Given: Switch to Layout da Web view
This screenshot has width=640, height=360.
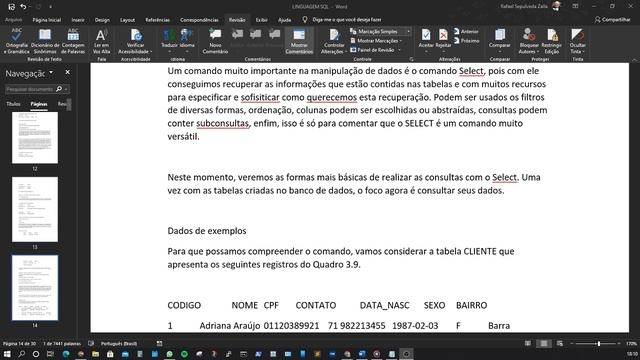Looking at the screenshot, I should 560,344.
